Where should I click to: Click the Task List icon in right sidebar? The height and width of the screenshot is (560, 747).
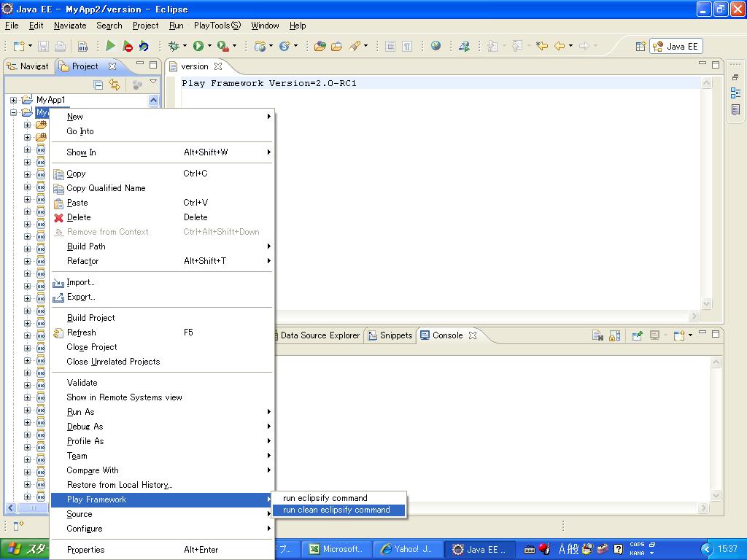point(735,110)
